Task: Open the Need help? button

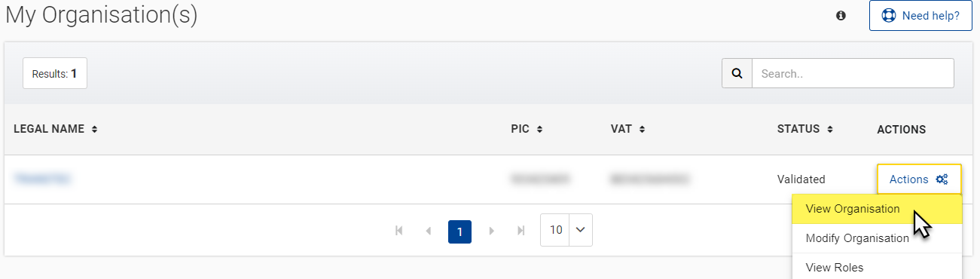Action: pos(920,15)
